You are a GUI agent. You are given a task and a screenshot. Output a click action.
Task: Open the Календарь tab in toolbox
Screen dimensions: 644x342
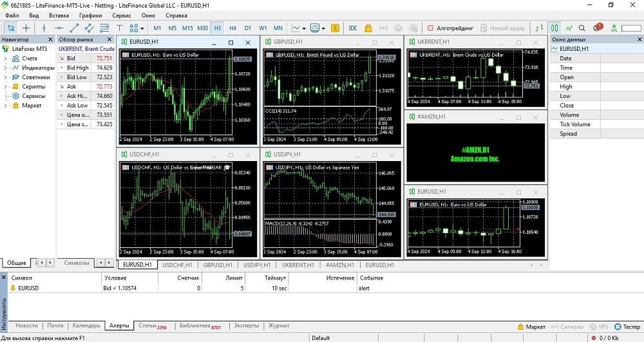[x=86, y=326]
